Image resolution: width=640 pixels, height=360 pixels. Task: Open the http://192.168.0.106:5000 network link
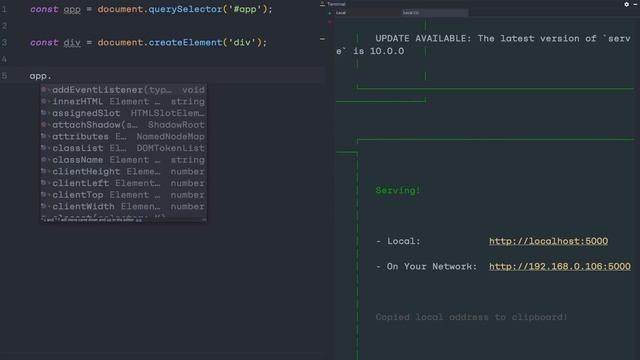(x=560, y=266)
